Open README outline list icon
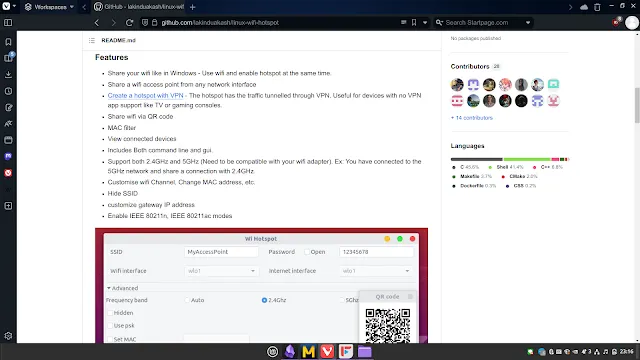Screen dimensions: 640x360 92,40
